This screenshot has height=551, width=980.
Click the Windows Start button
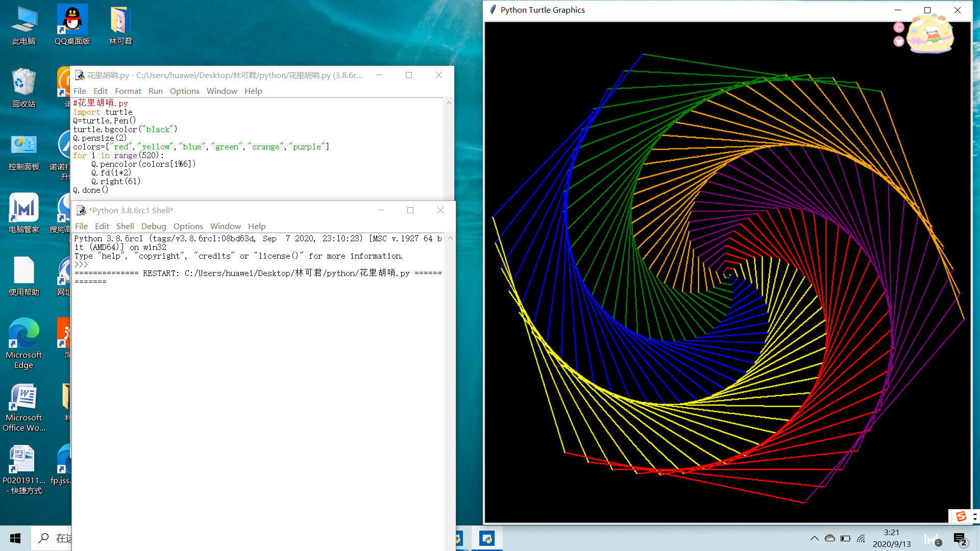[15, 538]
